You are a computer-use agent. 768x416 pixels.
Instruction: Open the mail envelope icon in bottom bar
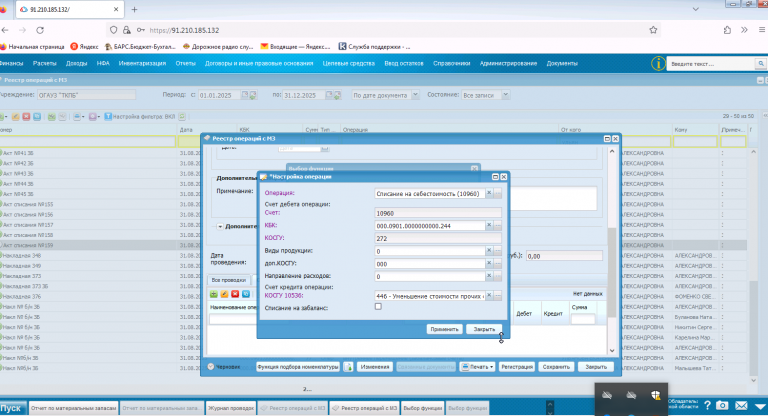(x=741, y=406)
